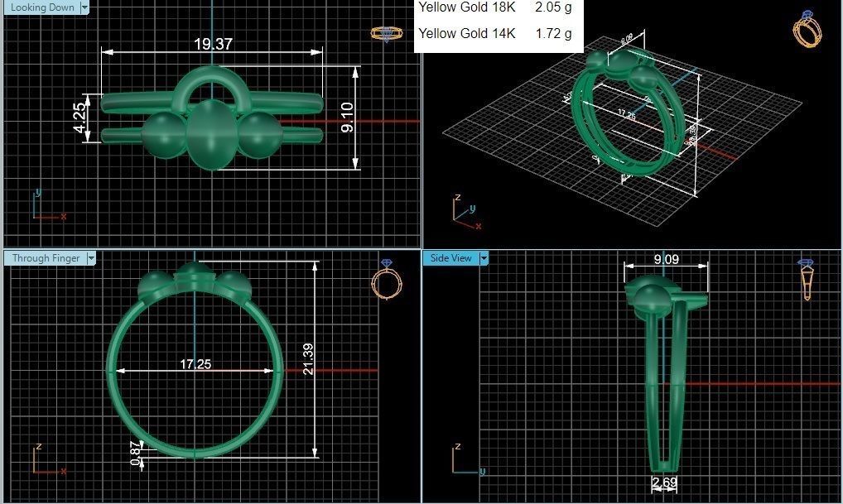Click the side-view ring icon in Side View viewport
Screen dimensions: 843x504
coord(806,280)
